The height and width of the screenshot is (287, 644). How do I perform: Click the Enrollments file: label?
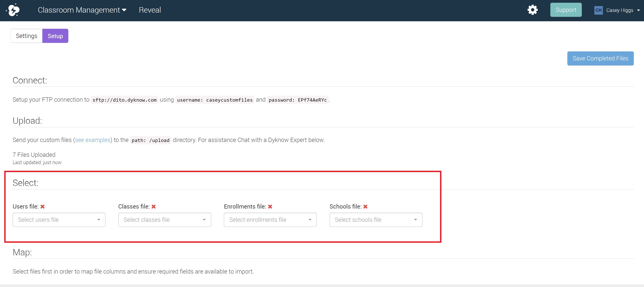pyautogui.click(x=245, y=207)
